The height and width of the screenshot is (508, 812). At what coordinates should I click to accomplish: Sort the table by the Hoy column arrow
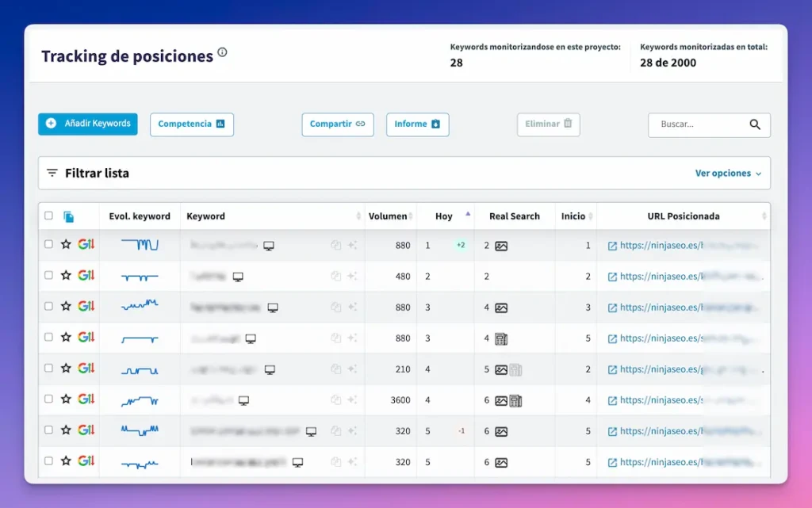[468, 213]
